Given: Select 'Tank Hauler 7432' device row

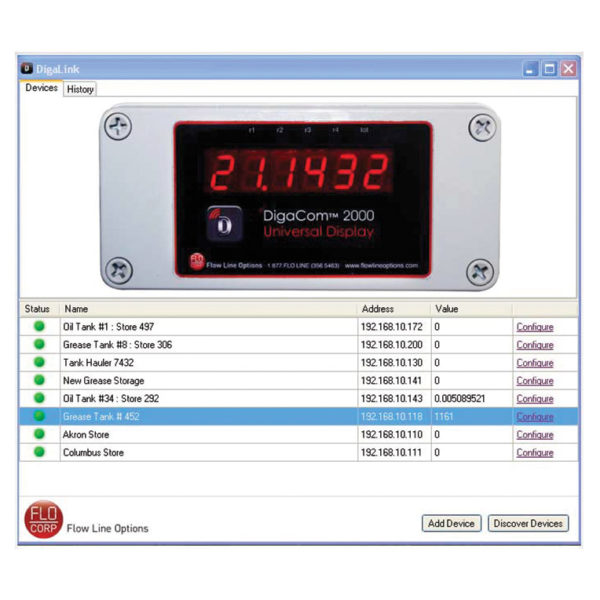Looking at the screenshot, I should click(298, 363).
